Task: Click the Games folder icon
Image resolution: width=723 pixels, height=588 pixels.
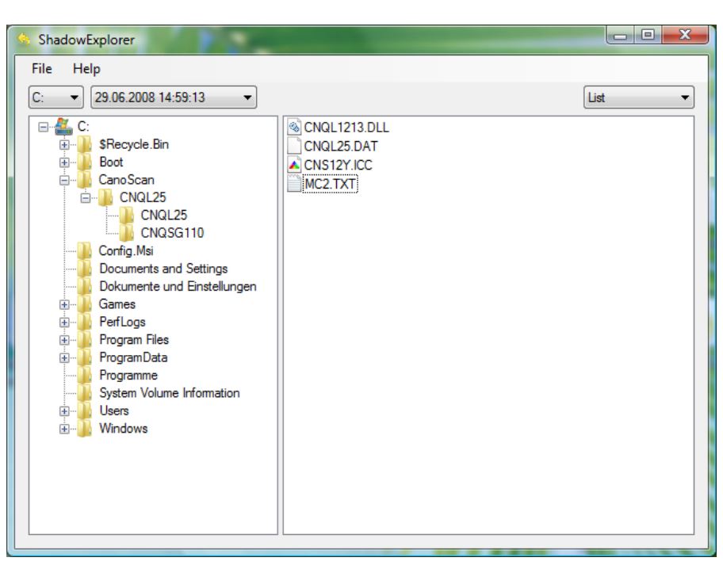Action: click(x=84, y=304)
